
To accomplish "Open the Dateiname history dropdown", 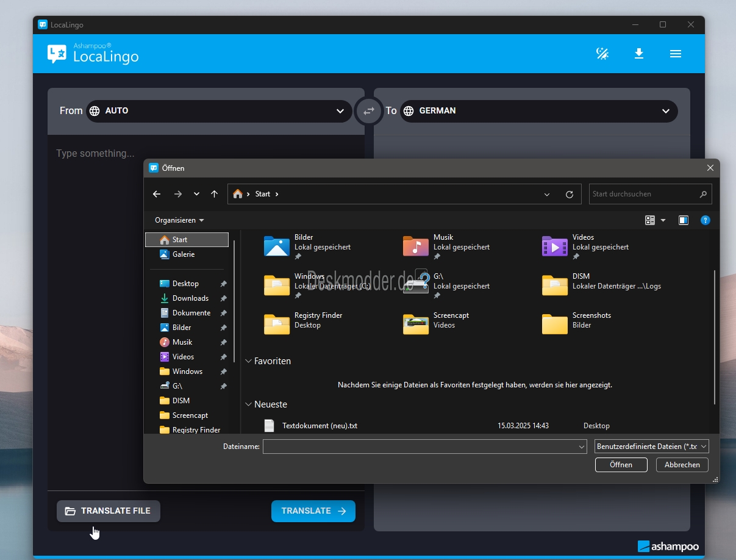I will [582, 447].
